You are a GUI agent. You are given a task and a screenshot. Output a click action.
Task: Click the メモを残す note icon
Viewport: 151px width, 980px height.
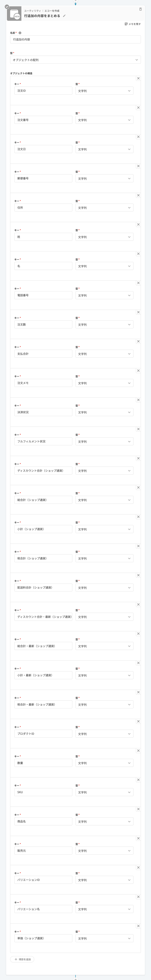[x=126, y=24]
